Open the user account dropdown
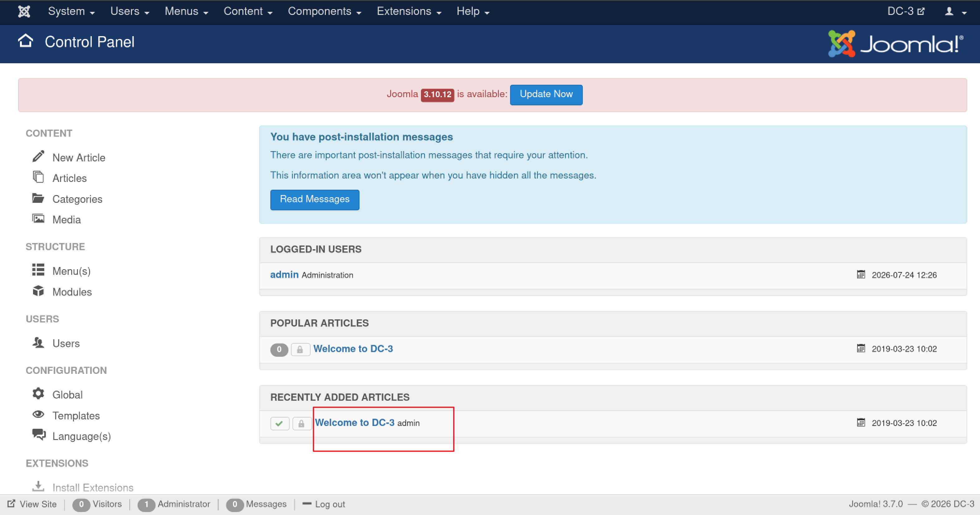 (x=956, y=12)
